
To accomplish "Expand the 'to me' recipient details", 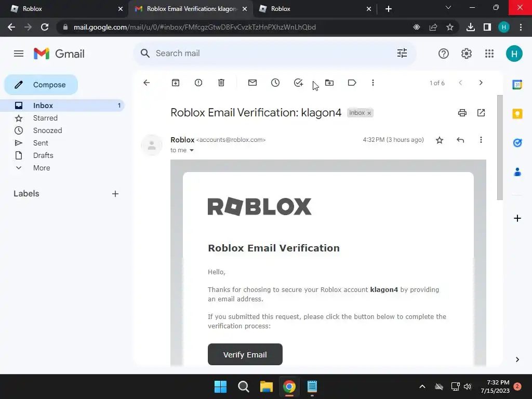I will pos(192,150).
